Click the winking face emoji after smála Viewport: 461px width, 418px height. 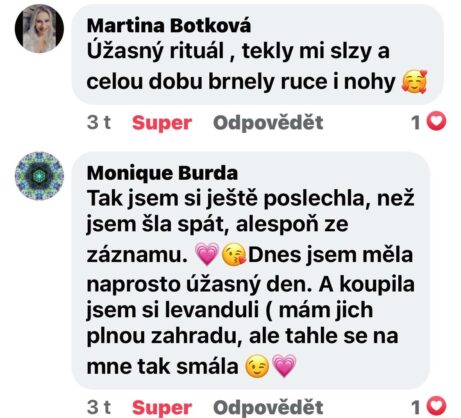tap(257, 366)
